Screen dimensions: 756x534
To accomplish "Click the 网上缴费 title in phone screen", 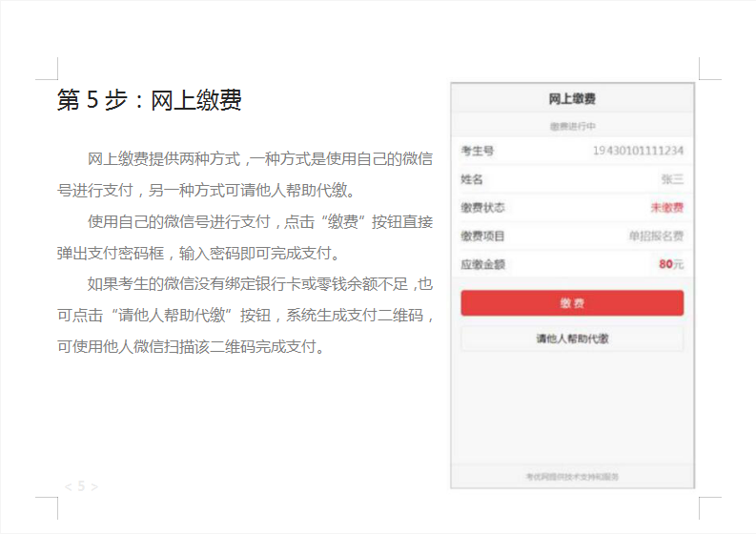I will (x=572, y=99).
